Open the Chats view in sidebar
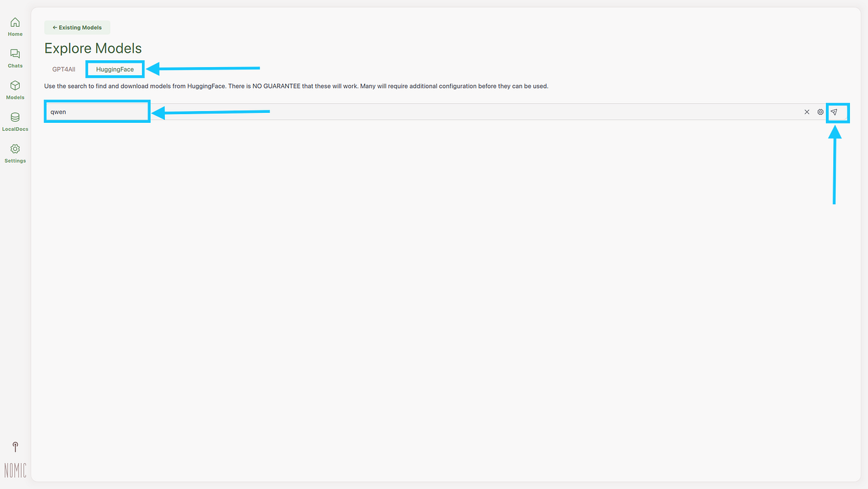Screen dimensions: 868x489 pos(15,58)
